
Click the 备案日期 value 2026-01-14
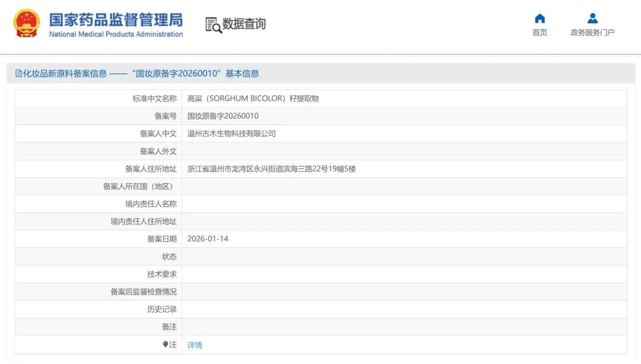207,239
